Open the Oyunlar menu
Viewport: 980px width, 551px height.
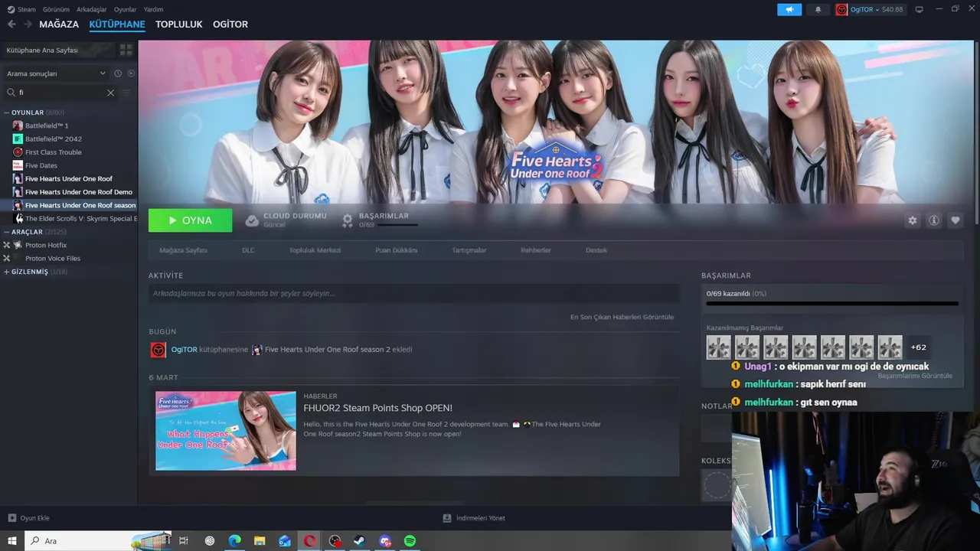tap(125, 9)
